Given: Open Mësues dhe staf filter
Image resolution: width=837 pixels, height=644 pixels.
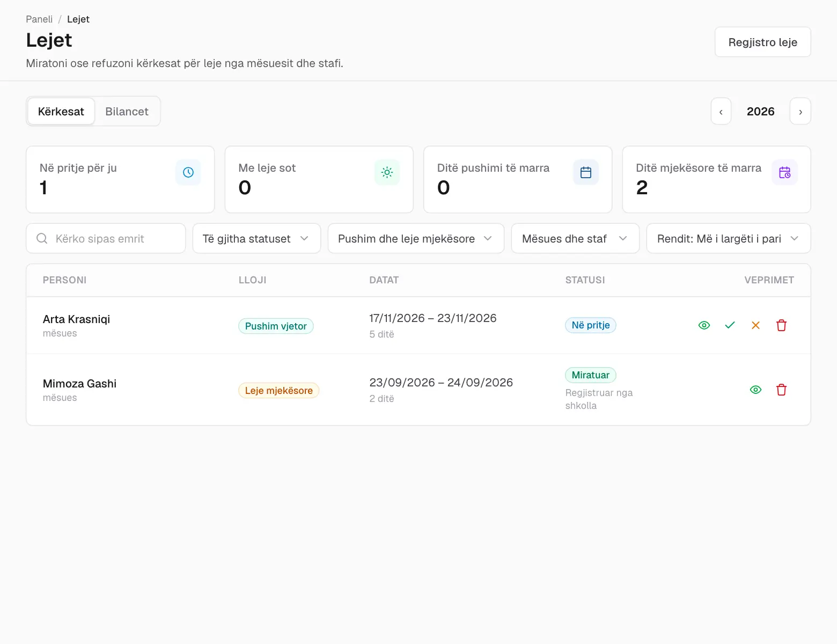Looking at the screenshot, I should click(575, 238).
